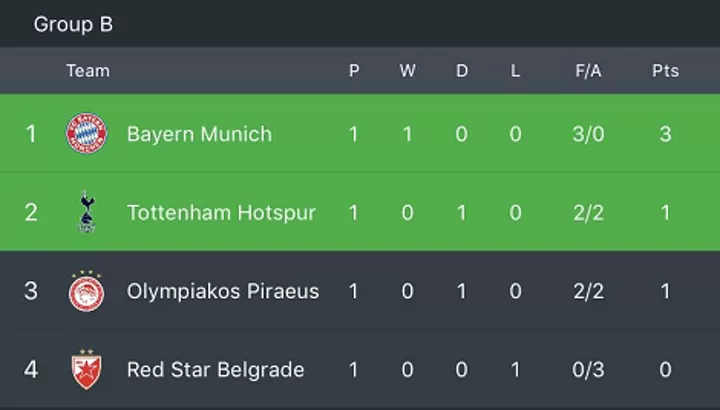The image size is (720, 410).
Task: Click the position number 4 row
Action: click(360, 370)
